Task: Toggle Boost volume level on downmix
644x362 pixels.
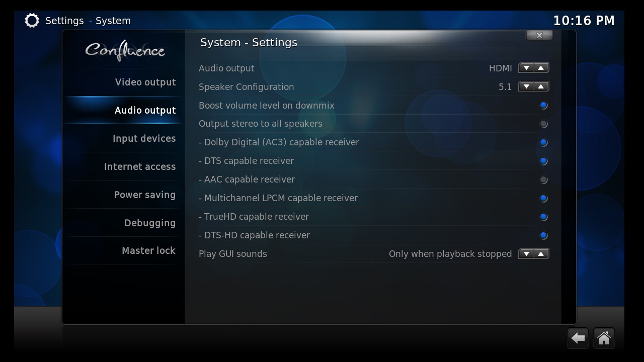Action: [373, 106]
